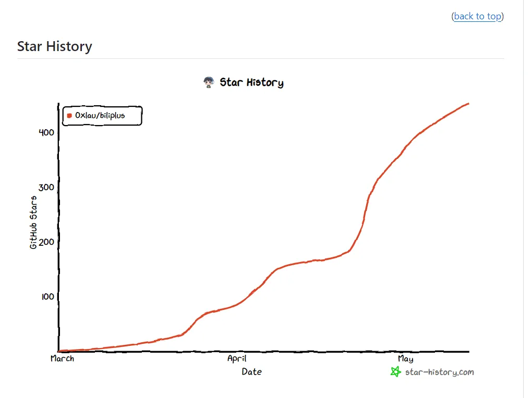Click the "May" x-axis label
Screen dimensions: 532x398
(405, 359)
